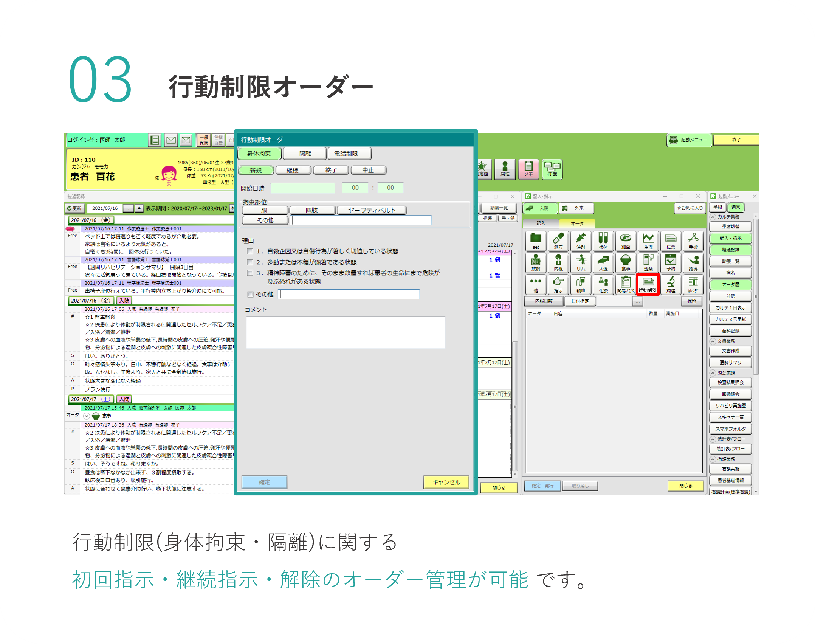815x644 pixels.
Task: Open the 付箋 sticky note icon
Action: click(552, 169)
